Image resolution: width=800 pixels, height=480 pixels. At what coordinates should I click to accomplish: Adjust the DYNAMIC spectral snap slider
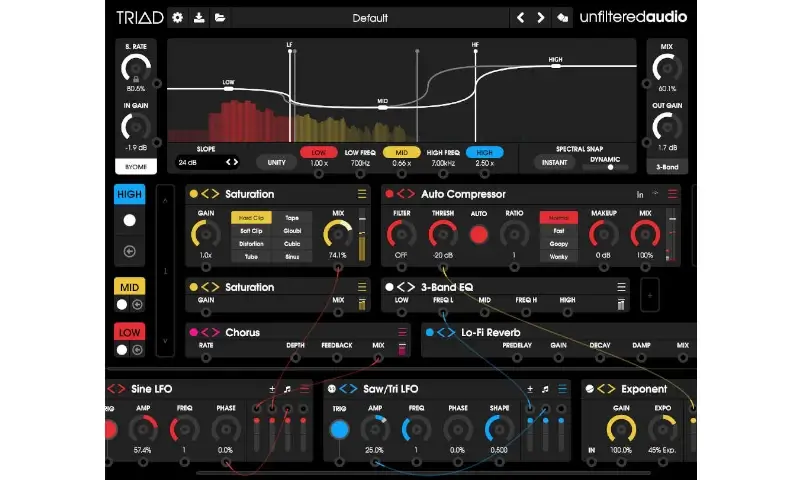point(605,167)
